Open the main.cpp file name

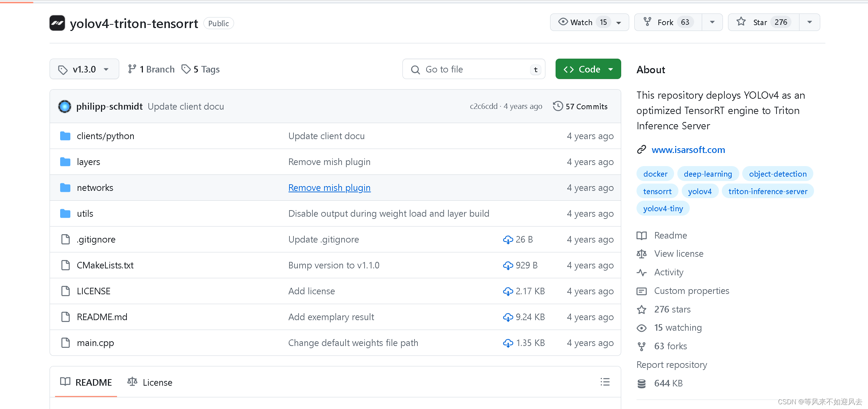click(x=95, y=343)
